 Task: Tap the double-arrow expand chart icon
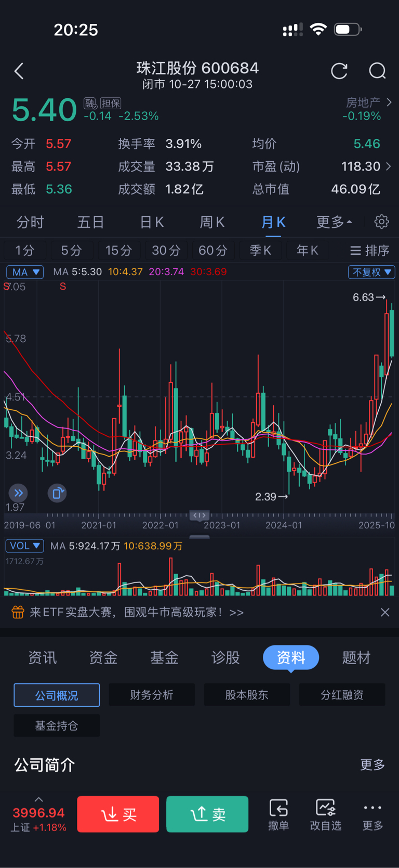coord(18,493)
